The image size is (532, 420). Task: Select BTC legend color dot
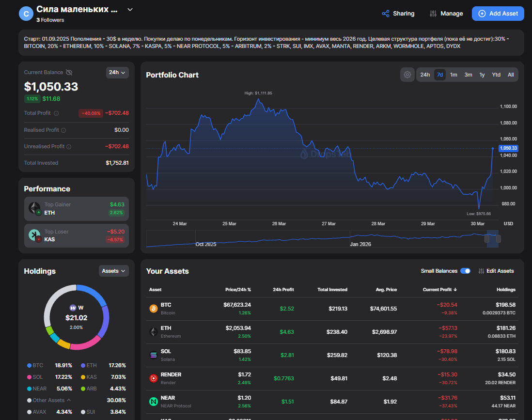[29, 365]
